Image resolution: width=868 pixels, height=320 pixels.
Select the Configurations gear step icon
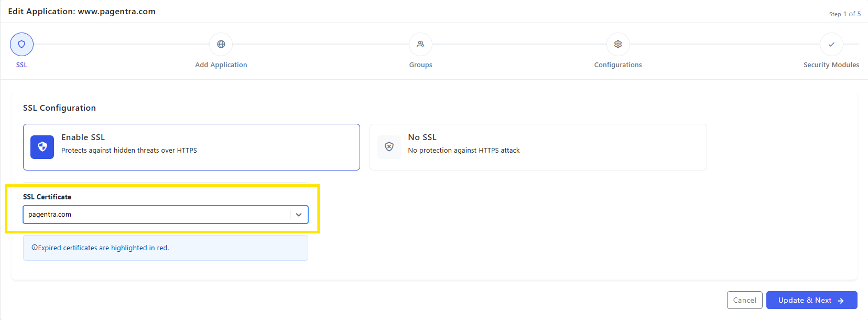click(618, 45)
